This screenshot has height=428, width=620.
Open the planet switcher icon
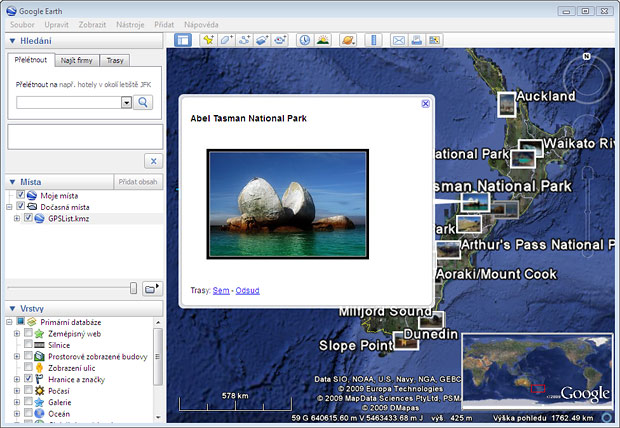(348, 40)
